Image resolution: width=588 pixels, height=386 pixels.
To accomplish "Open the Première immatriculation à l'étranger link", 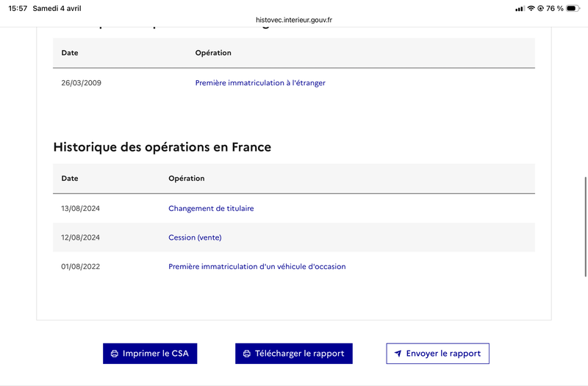I will (x=260, y=83).
